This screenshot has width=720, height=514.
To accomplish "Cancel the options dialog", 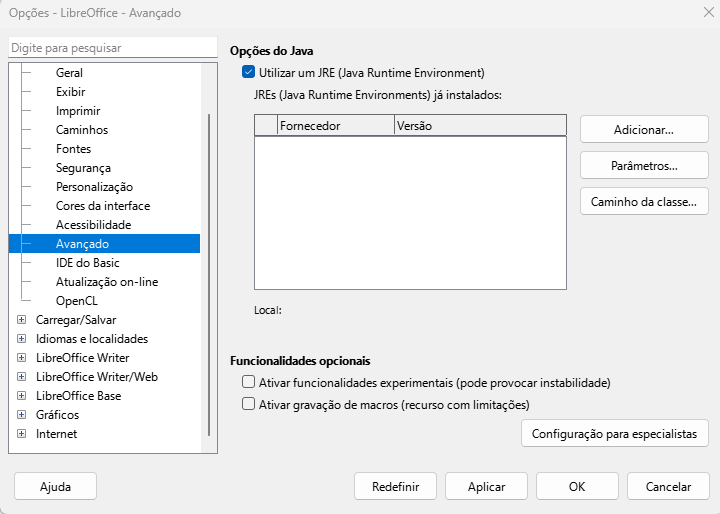I will point(668,486).
